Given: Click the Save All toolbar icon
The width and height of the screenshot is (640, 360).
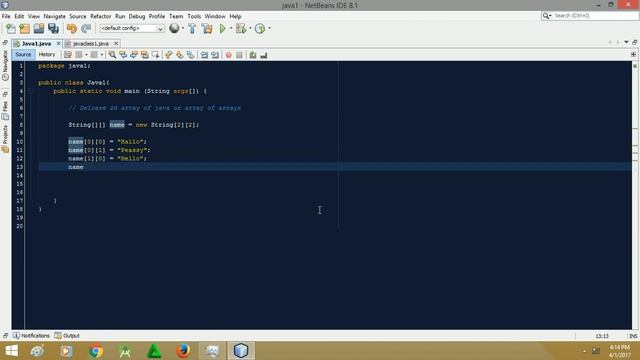Looking at the screenshot, I should click(53, 29).
